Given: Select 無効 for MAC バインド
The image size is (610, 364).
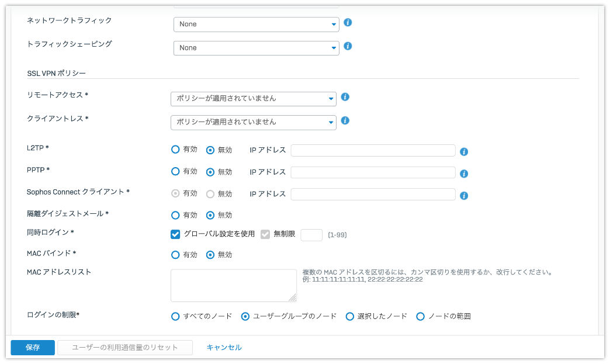Looking at the screenshot, I should [x=210, y=255].
